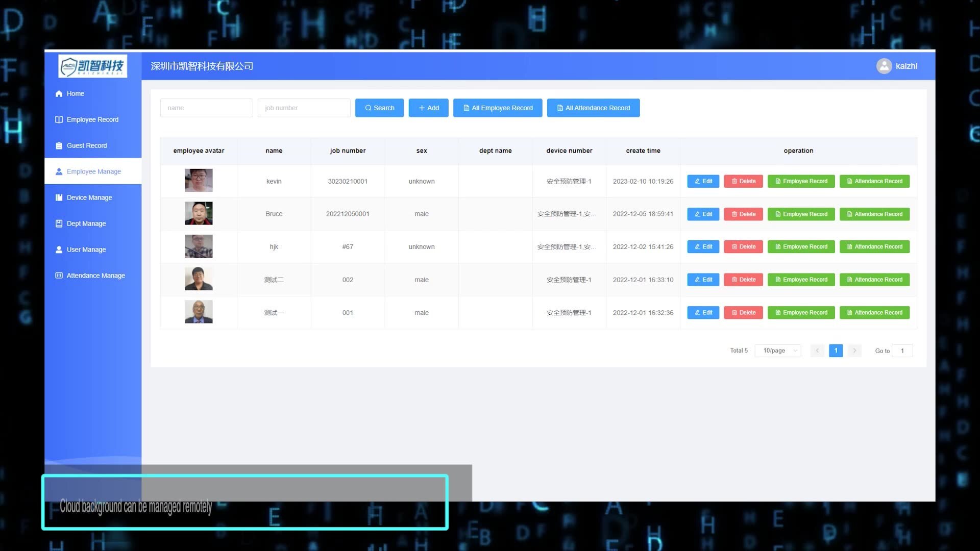Click the Add employee button
Image resolution: width=980 pixels, height=551 pixels.
tap(428, 108)
